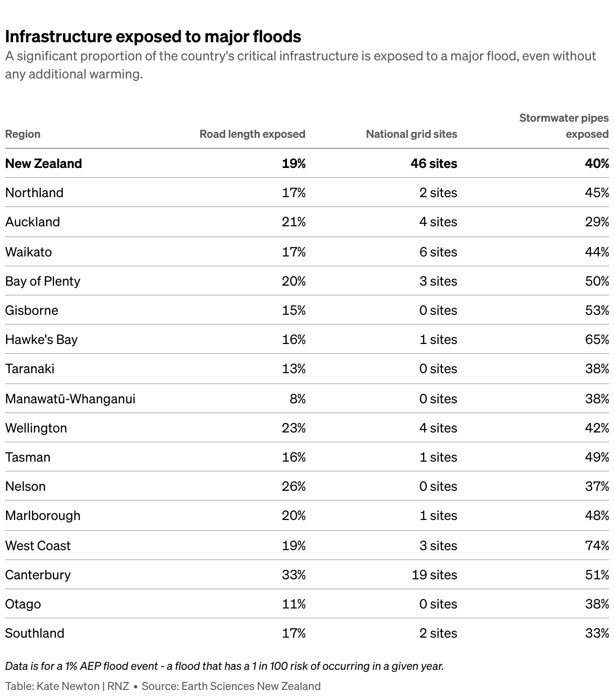Select the Road length exposed column header

[x=252, y=134]
